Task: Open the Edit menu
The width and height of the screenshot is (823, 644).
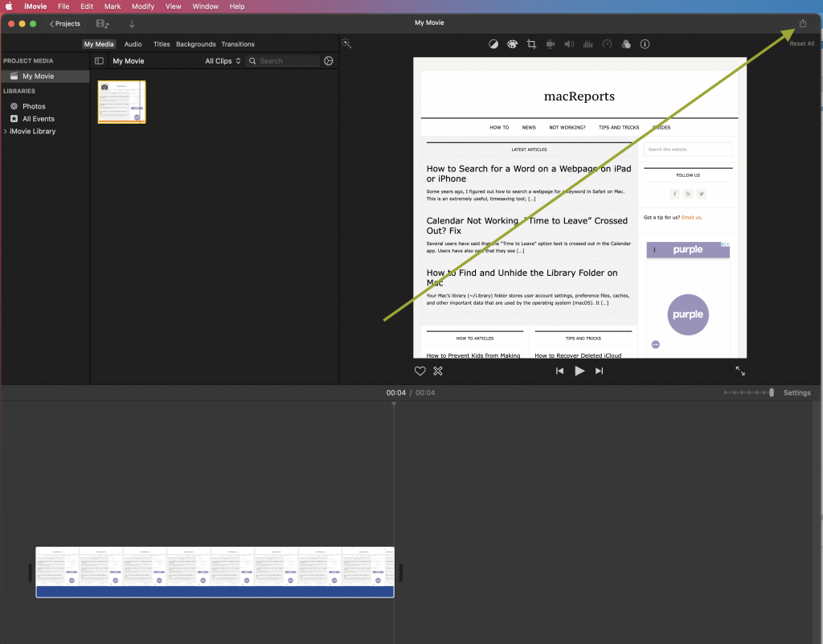Action: tap(87, 6)
